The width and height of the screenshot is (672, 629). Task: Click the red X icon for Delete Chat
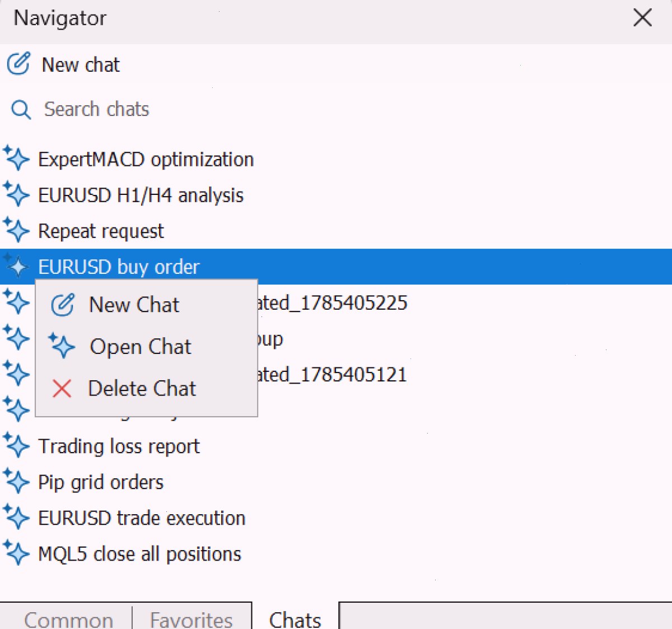(62, 388)
